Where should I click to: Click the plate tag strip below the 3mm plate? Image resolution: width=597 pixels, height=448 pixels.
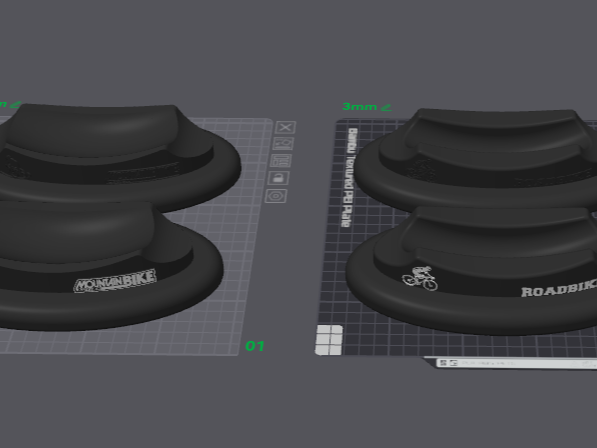pos(514,363)
